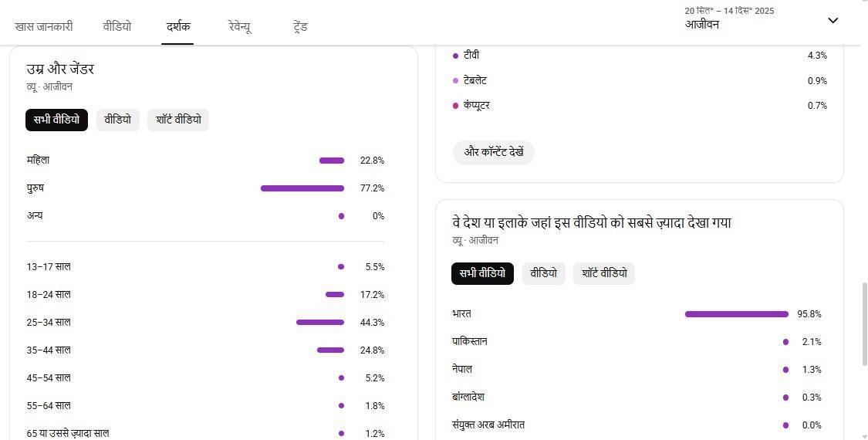
Task: Go to the ट्रेंड tab
Action: [x=301, y=26]
